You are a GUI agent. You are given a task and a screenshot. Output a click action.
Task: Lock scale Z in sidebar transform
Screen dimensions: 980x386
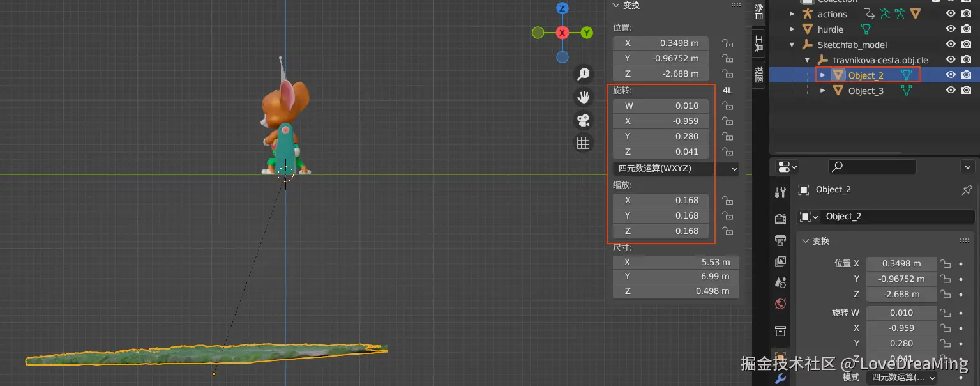point(727,231)
